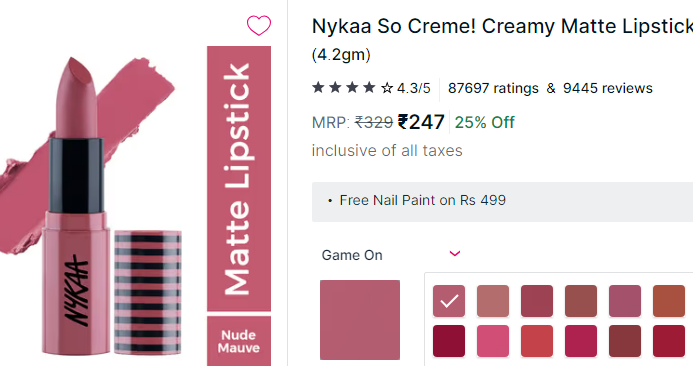The image size is (693, 366).
Task: Select the terracotta orange swatch in top row
Action: [669, 301]
